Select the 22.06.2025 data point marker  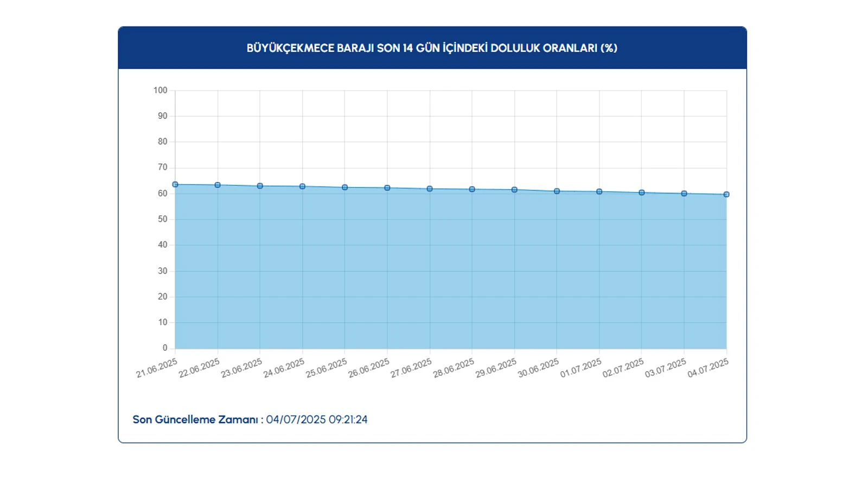[x=218, y=185]
